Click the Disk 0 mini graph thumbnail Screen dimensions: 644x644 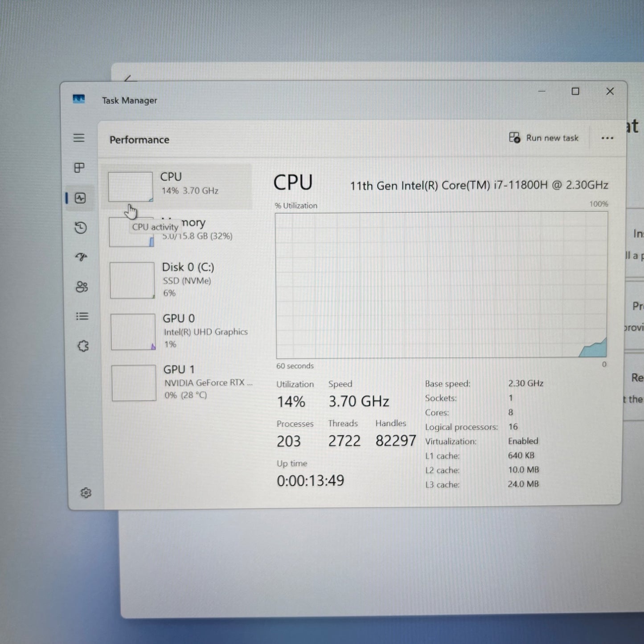coord(132,280)
